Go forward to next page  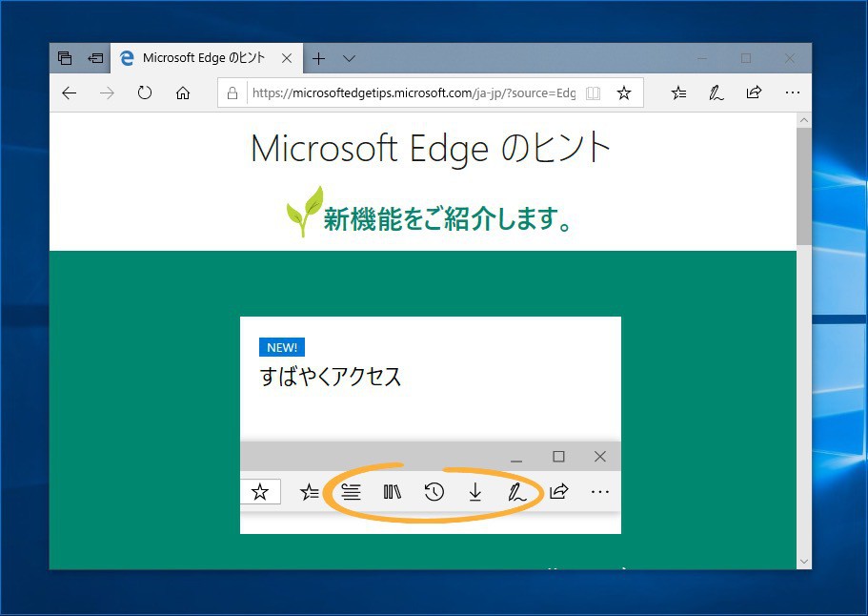pyautogui.click(x=107, y=93)
